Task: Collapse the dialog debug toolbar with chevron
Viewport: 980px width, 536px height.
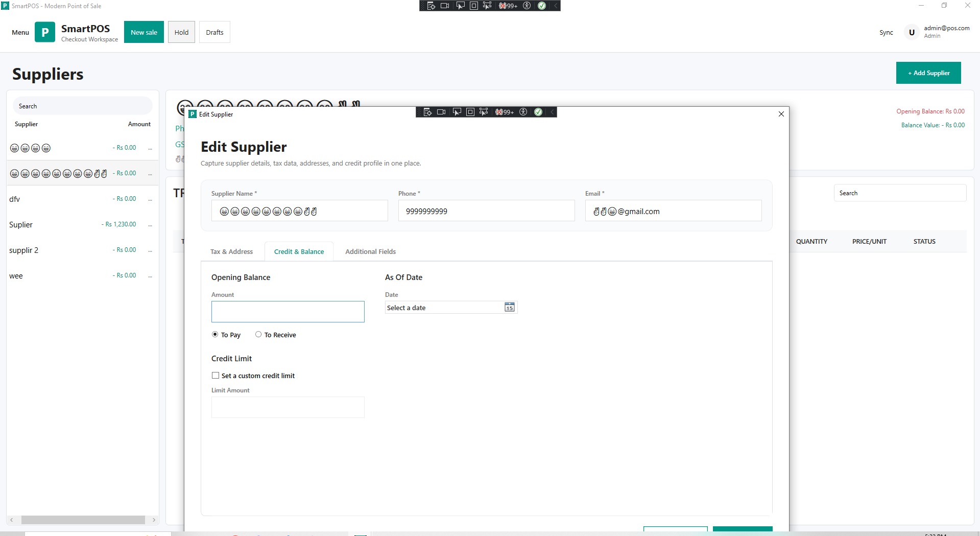Action: pyautogui.click(x=552, y=112)
